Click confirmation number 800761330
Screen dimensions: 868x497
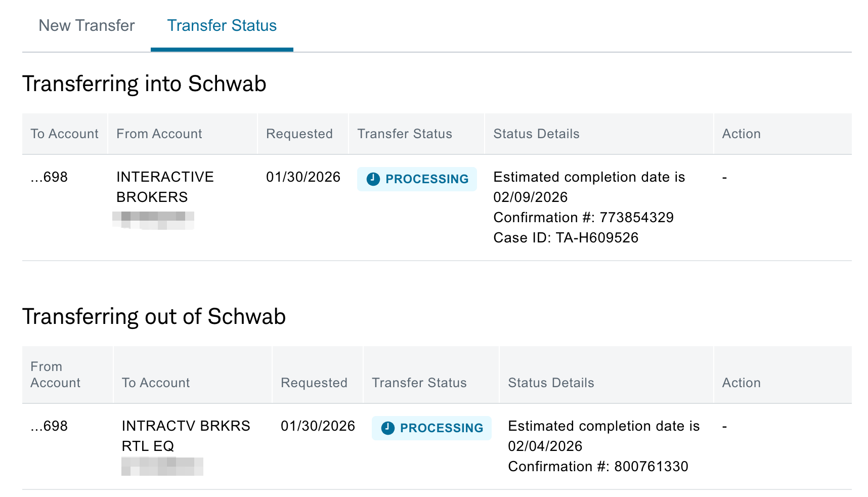coord(651,467)
